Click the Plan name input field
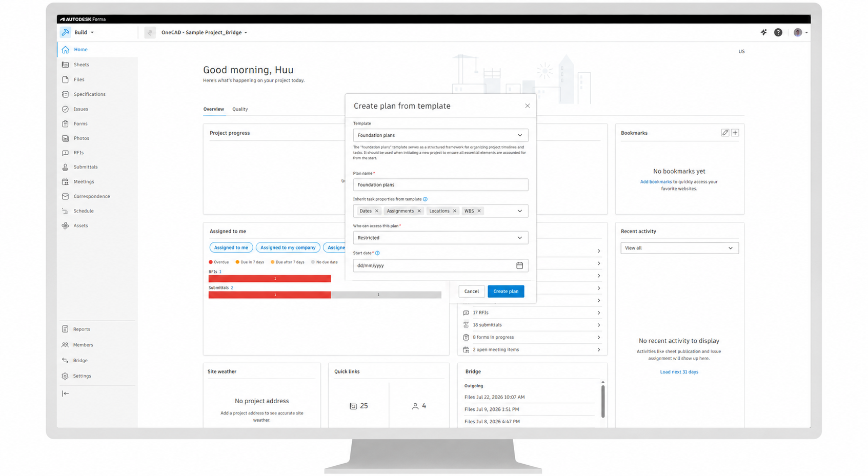The image size is (868, 476). [440, 185]
